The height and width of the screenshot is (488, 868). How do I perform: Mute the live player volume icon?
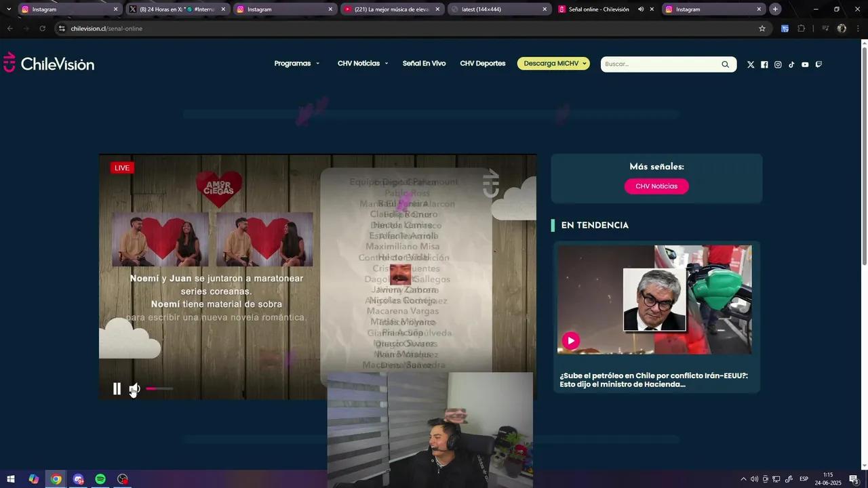pos(134,389)
